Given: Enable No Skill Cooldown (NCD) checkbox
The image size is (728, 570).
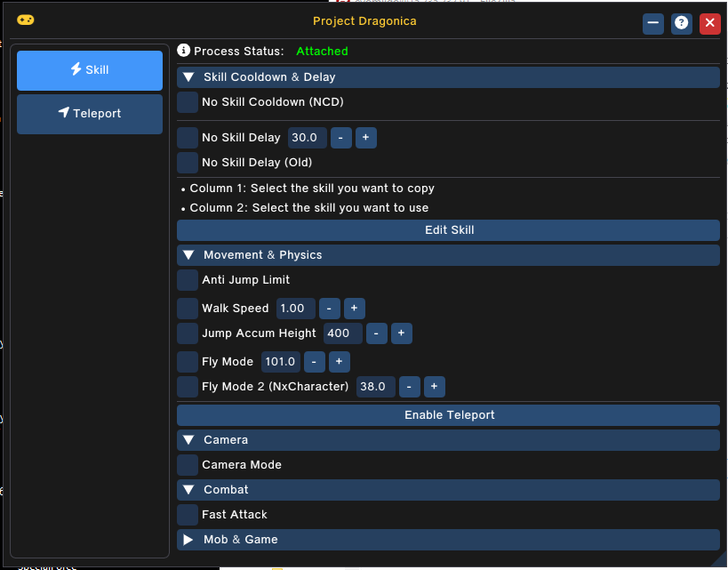Looking at the screenshot, I should coord(188,102).
